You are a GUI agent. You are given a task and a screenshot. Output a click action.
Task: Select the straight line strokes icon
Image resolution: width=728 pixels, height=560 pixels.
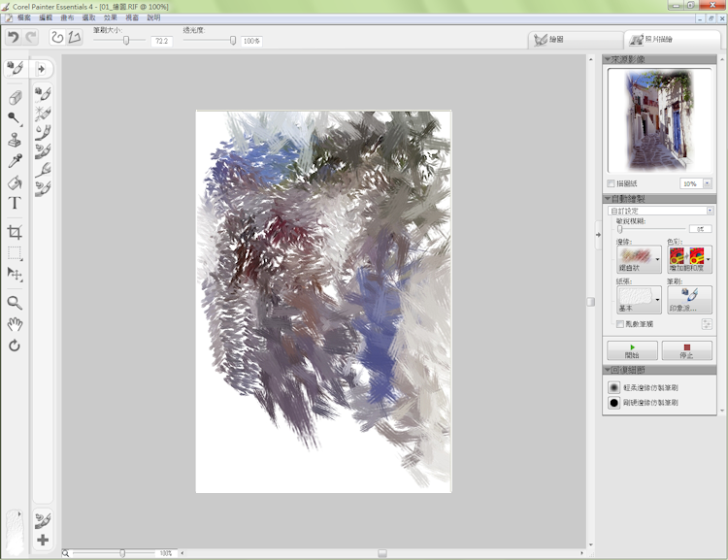point(75,37)
